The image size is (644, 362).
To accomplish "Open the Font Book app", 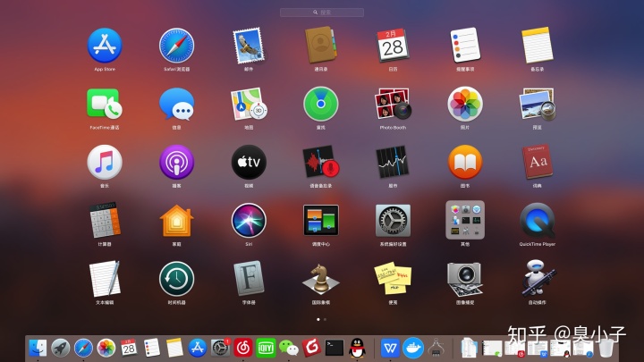I will pyautogui.click(x=249, y=279).
